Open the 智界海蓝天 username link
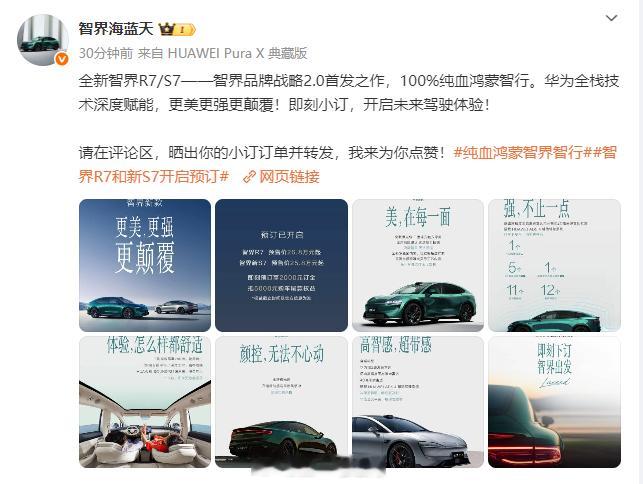Viewport: 643px width, 484px height. pos(116,29)
